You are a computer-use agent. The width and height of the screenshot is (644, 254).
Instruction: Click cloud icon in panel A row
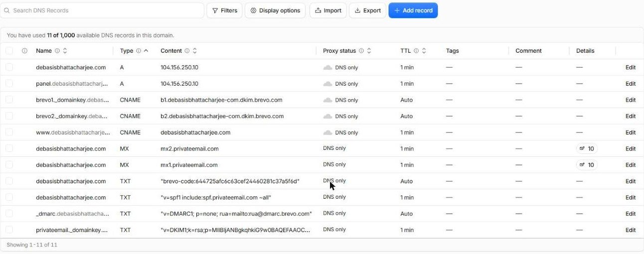[327, 84]
